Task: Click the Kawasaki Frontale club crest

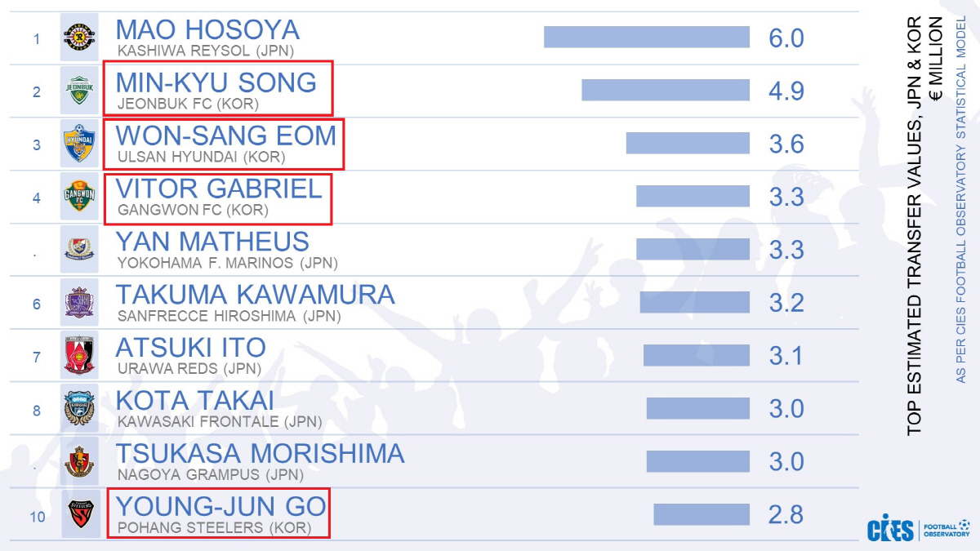Action: (x=79, y=409)
